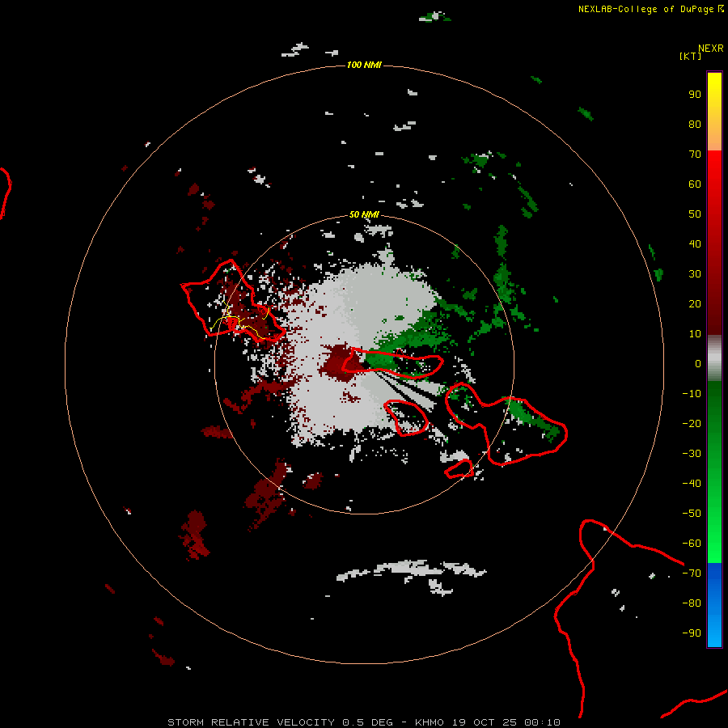Click the Storm Relative Velocity caption at bottom
The width and height of the screenshot is (728, 728).
(x=364, y=722)
